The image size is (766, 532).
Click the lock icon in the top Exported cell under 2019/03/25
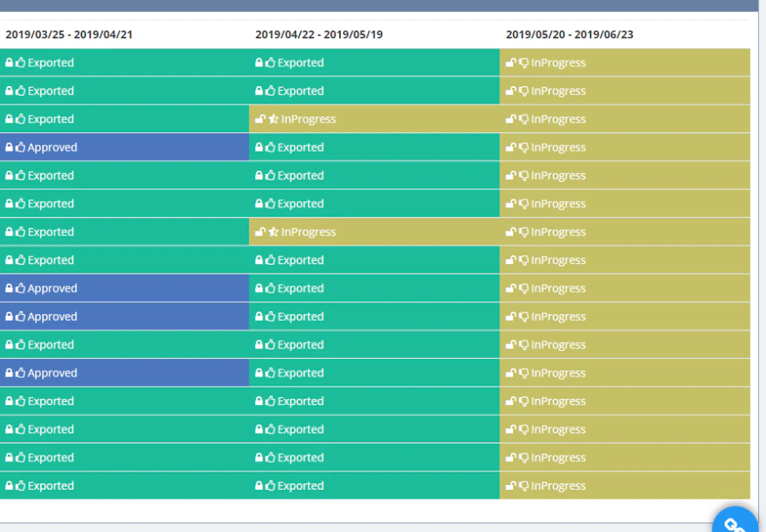9,62
